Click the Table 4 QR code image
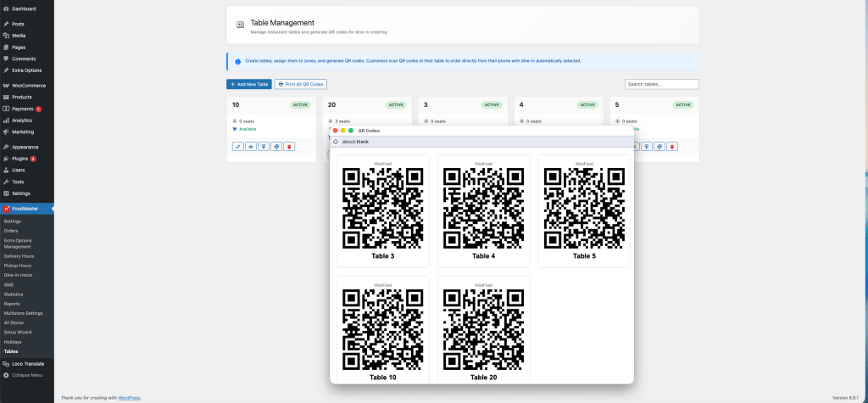Screen dimensions: 868x403 484,209
